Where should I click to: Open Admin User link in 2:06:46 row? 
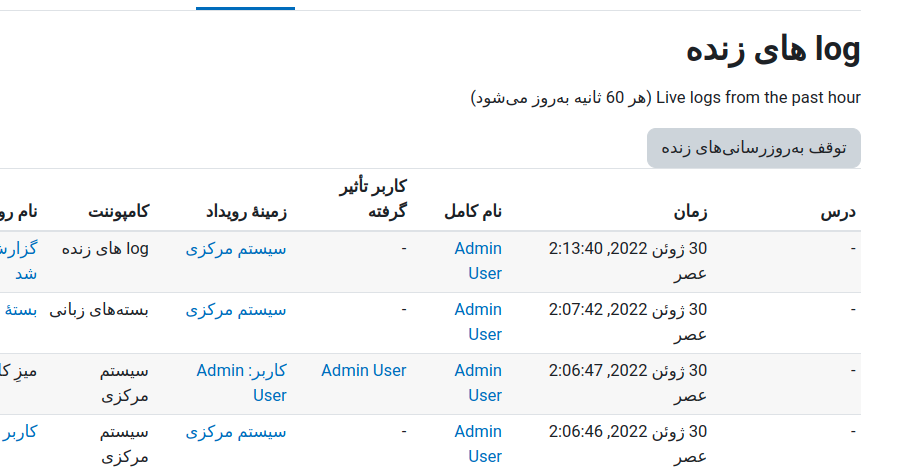[478, 444]
